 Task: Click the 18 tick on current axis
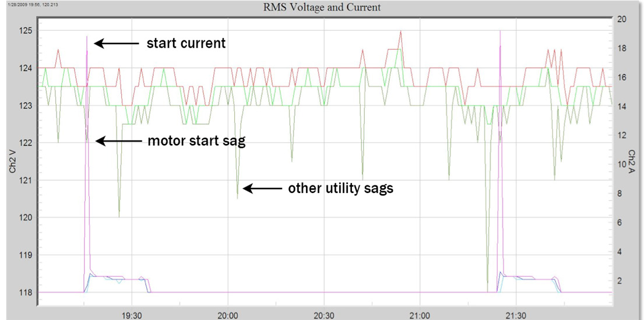coord(621,48)
